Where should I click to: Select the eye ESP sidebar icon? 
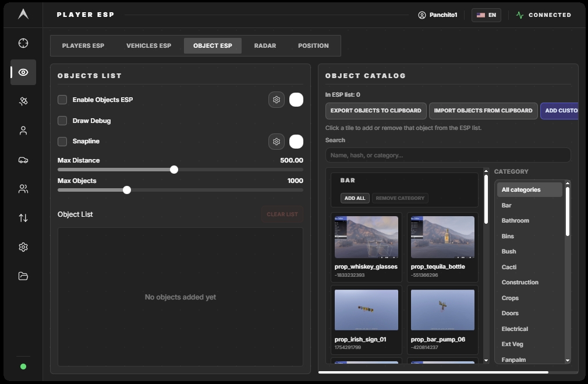[x=23, y=72]
